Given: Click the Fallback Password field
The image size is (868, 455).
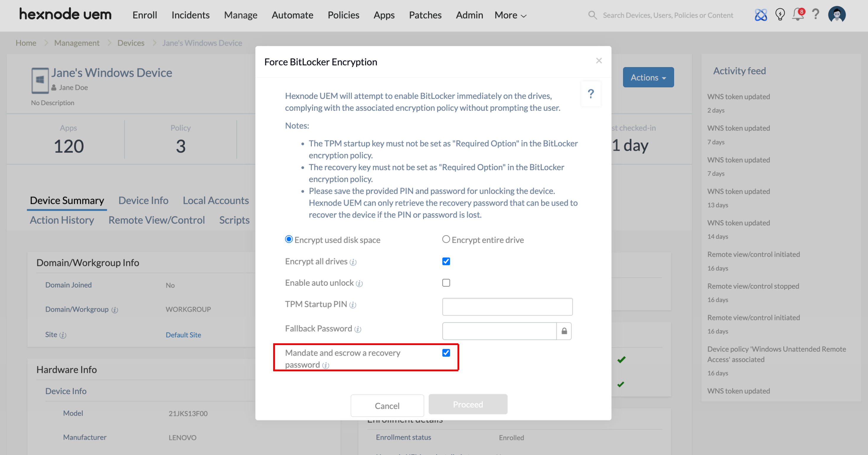Looking at the screenshot, I should tap(499, 331).
